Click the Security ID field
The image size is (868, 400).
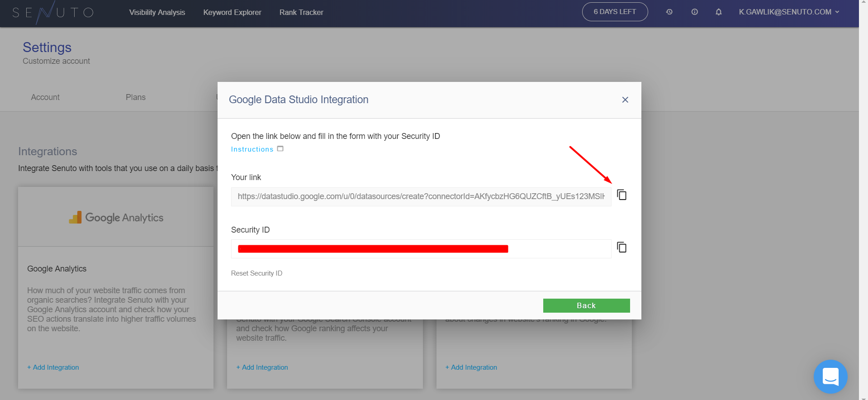click(x=421, y=249)
